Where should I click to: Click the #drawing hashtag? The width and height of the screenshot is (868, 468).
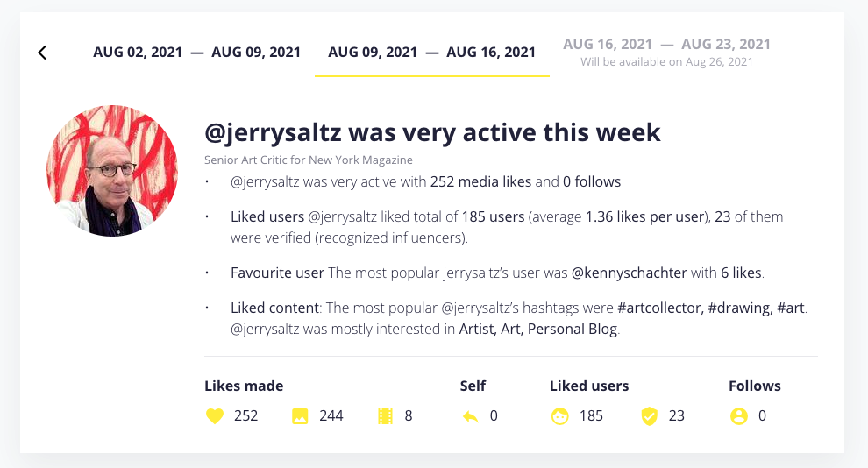click(740, 308)
